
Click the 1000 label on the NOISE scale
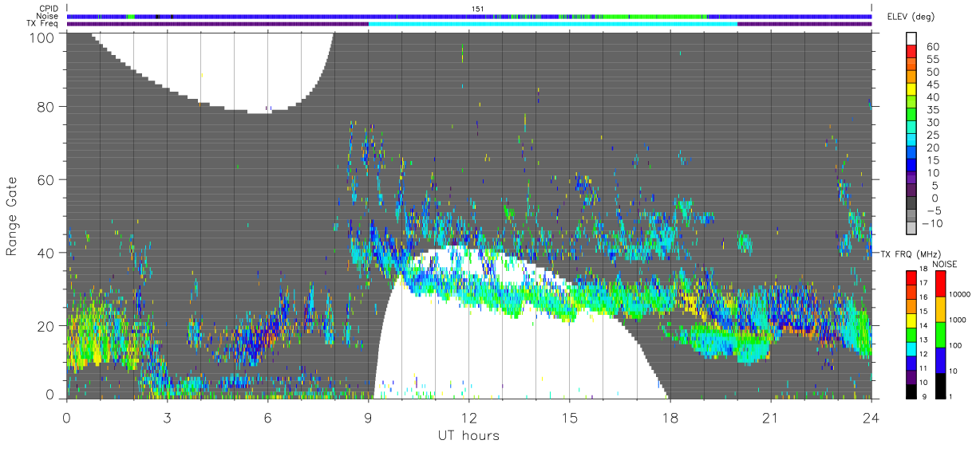pos(956,320)
